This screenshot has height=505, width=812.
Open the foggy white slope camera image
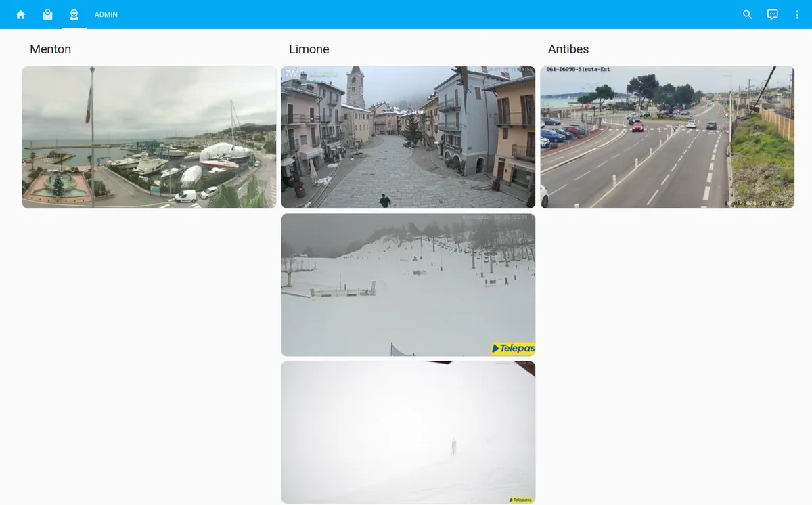[408, 432]
